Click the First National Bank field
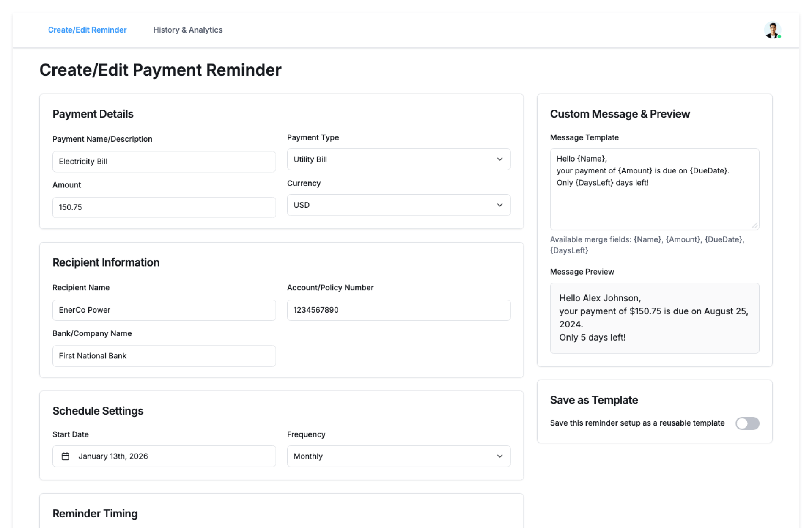The width and height of the screenshot is (812, 528). pos(164,356)
